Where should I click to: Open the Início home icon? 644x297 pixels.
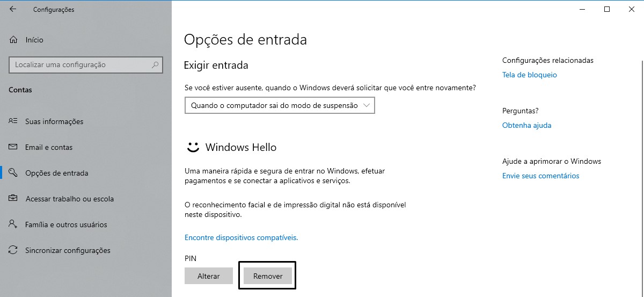click(13, 40)
